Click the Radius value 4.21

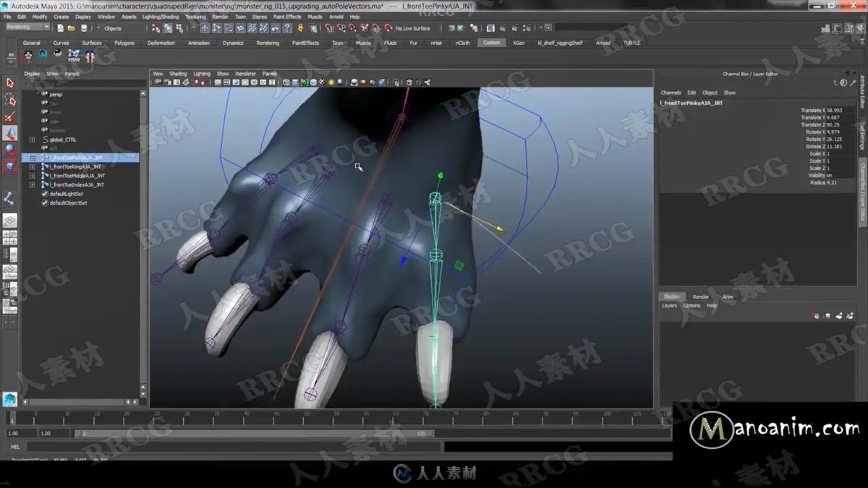pos(831,182)
